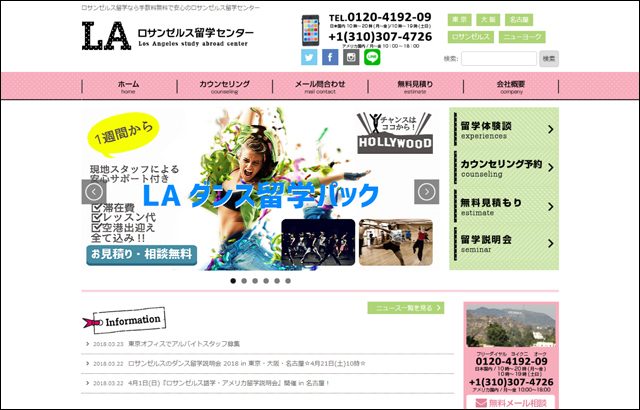Screen dimensions: 640x410
Task: Open the LINE social icon
Action: point(372,57)
